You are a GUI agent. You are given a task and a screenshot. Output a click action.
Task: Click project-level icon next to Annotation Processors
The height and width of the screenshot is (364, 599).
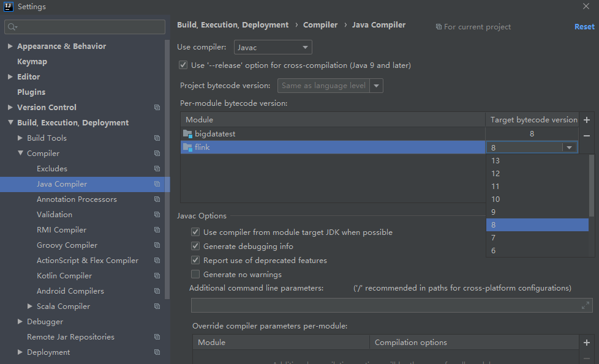[157, 199]
